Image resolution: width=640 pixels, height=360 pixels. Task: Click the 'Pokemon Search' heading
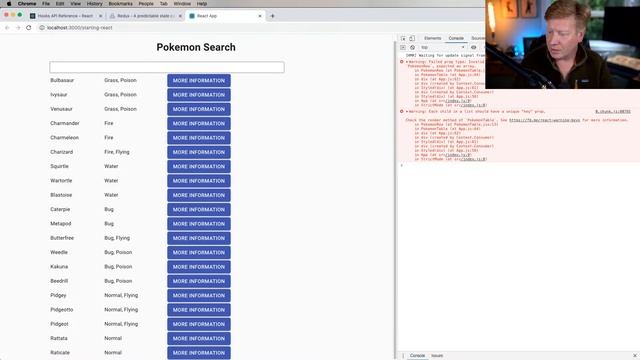(x=196, y=47)
